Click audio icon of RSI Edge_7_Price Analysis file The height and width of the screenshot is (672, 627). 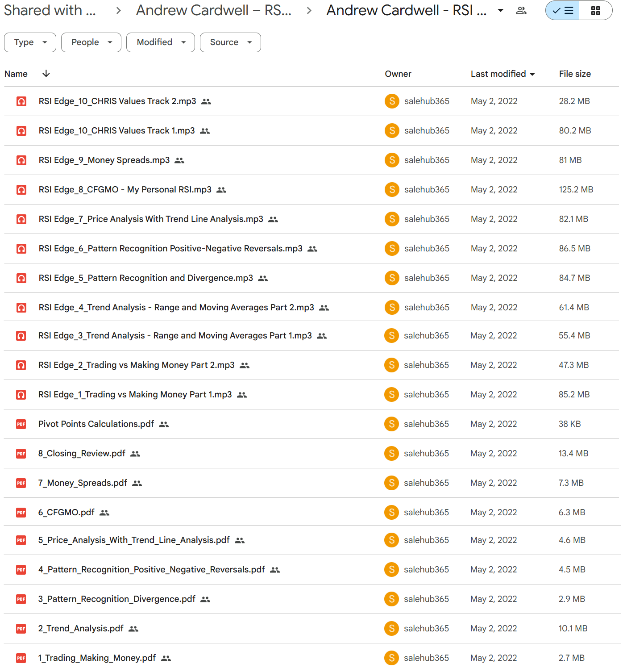(x=21, y=219)
